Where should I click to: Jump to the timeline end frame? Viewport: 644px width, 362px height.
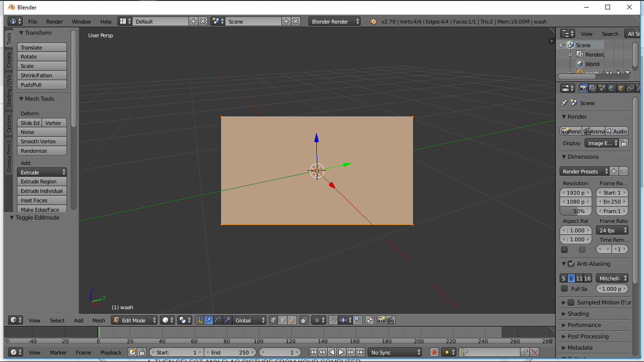360,352
